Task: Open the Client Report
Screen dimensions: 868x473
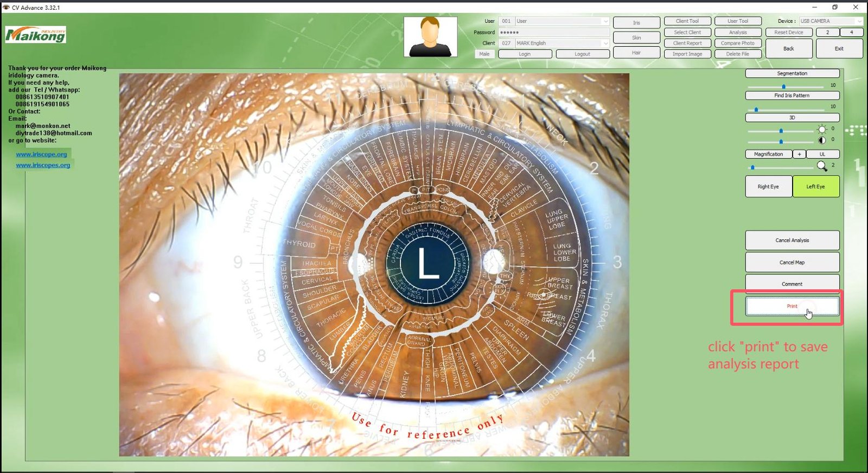Action: tap(687, 43)
